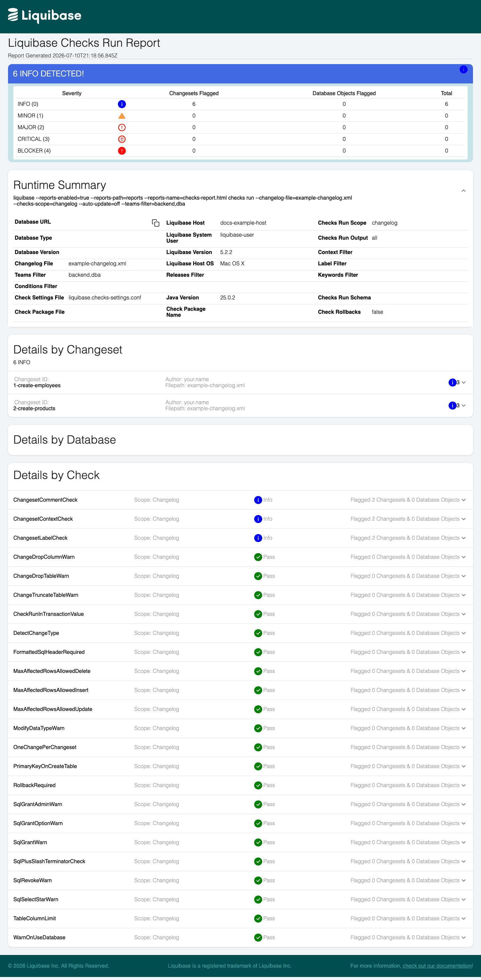The height and width of the screenshot is (980, 481).
Task: Click the '6 INFO DETECTED!' banner text
Action: click(48, 74)
